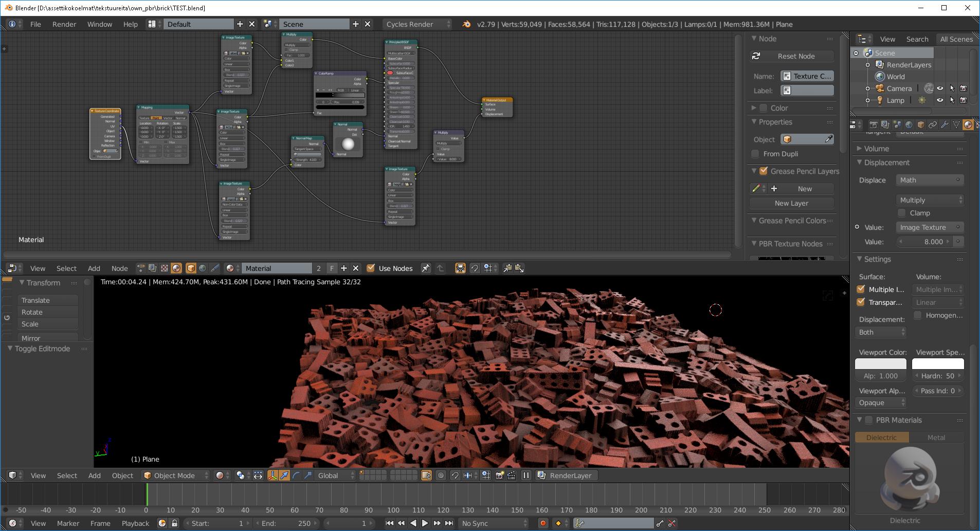Collapse the Scene tree in outliner
The width and height of the screenshot is (980, 531).
click(856, 53)
